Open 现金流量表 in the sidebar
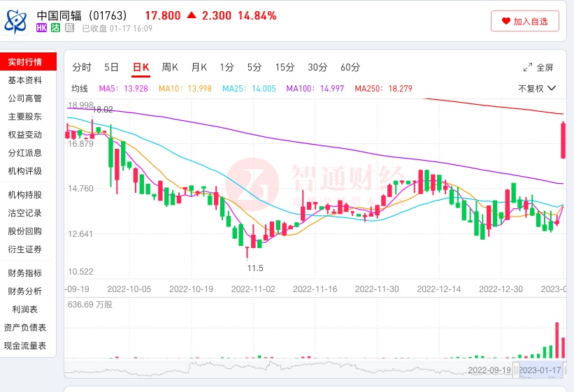Screen dimensions: 574x392 [x=25, y=347]
